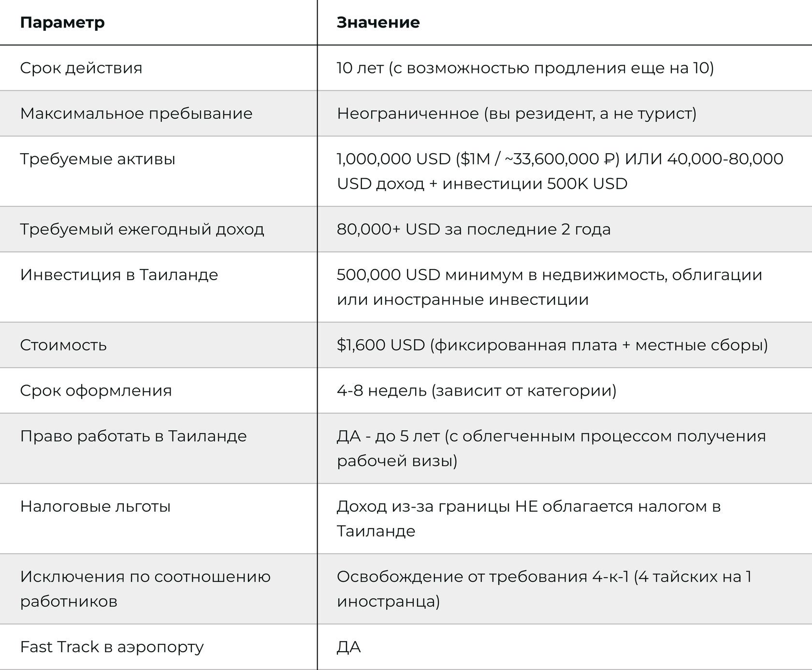Select the Срок действия row label

(81, 68)
